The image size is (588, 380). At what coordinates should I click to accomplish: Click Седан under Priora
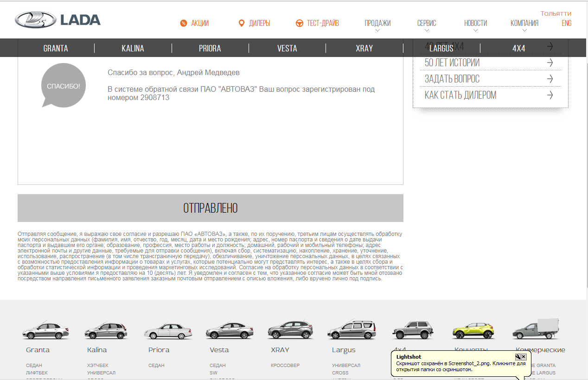[x=156, y=366]
